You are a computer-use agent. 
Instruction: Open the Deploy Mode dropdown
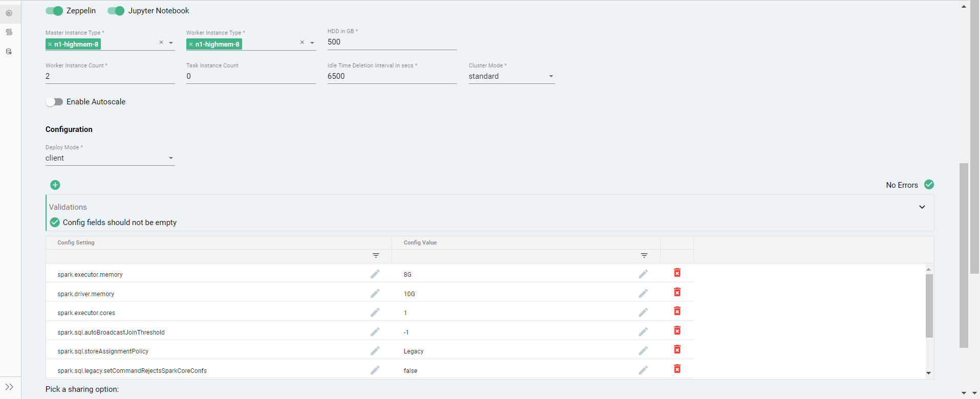171,158
